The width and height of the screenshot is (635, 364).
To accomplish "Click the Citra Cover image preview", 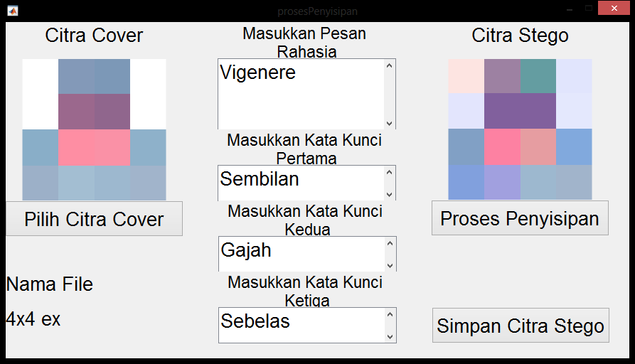I will pos(94,129).
